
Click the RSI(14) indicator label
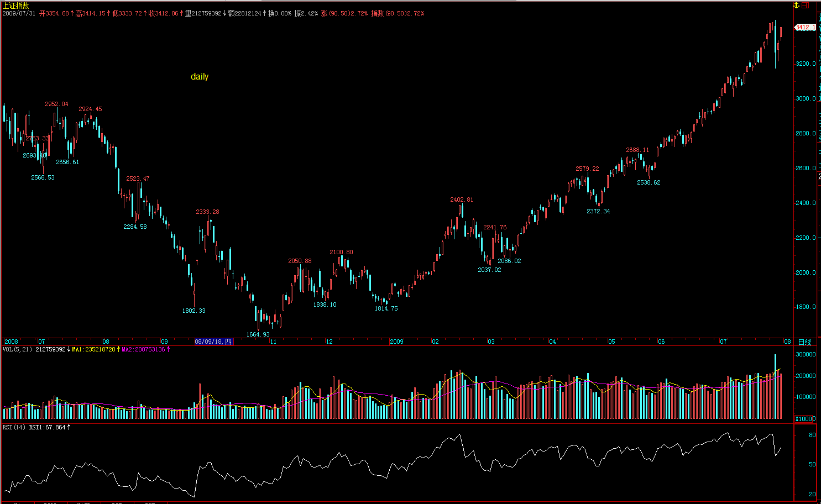(14, 427)
